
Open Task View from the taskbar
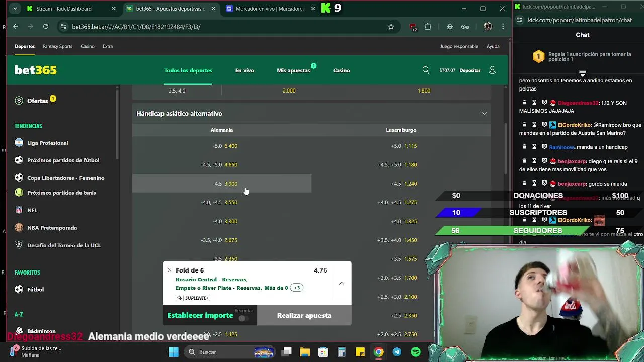[286, 352]
